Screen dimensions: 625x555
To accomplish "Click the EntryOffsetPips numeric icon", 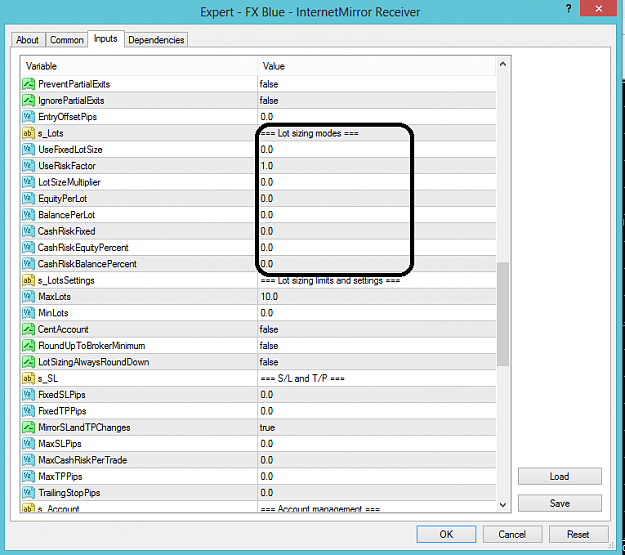I will (28, 117).
